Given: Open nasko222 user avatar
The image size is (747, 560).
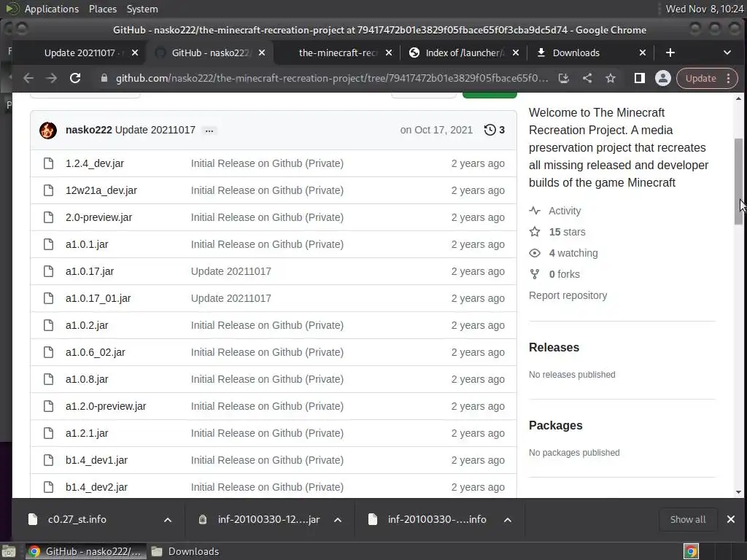Looking at the screenshot, I should tap(48, 130).
